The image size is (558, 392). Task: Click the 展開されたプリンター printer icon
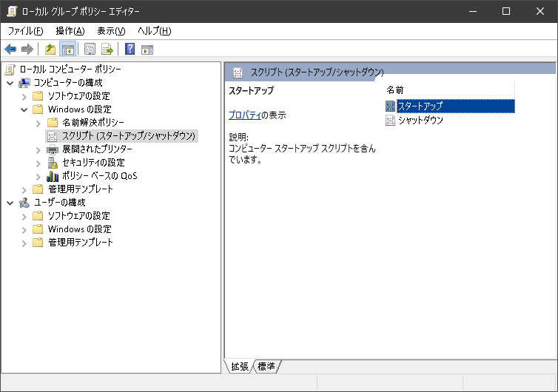(53, 149)
